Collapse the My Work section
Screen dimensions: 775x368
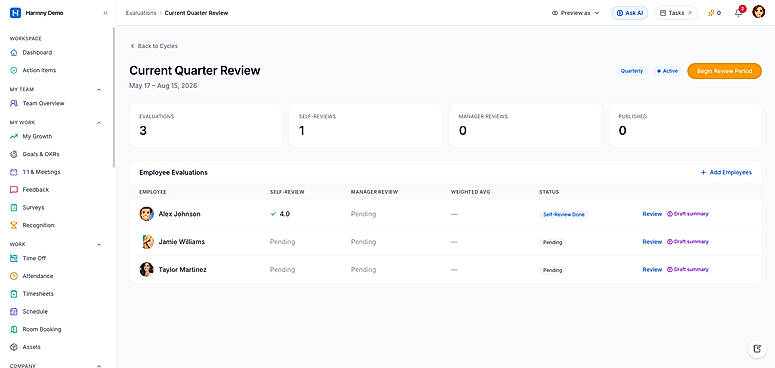click(x=99, y=123)
